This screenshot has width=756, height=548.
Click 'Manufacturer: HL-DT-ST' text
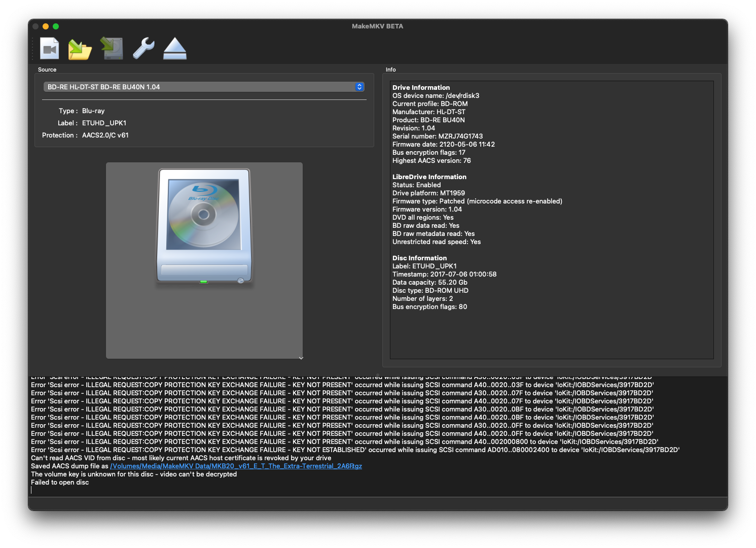429,112
